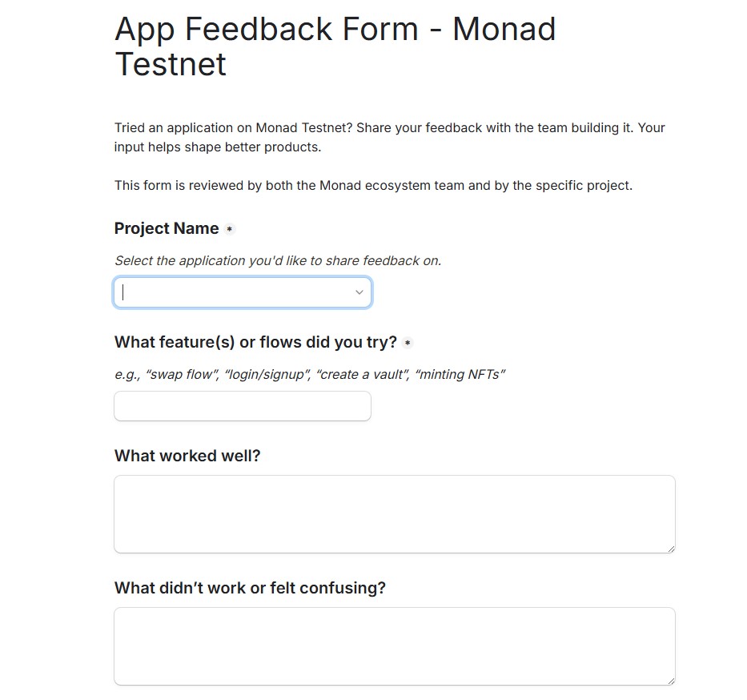
Task: Click 'What didn't work or felt confusing?' label
Action: 250,588
